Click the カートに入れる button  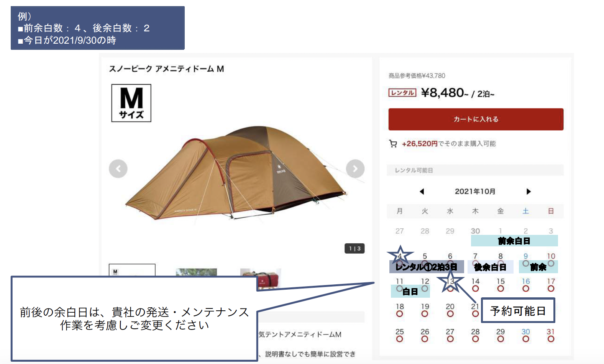(476, 119)
